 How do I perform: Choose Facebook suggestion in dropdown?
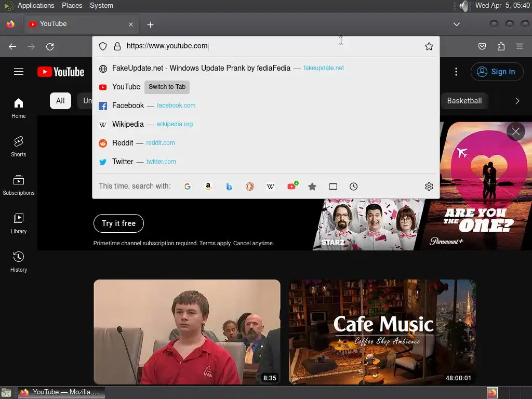coord(266,105)
